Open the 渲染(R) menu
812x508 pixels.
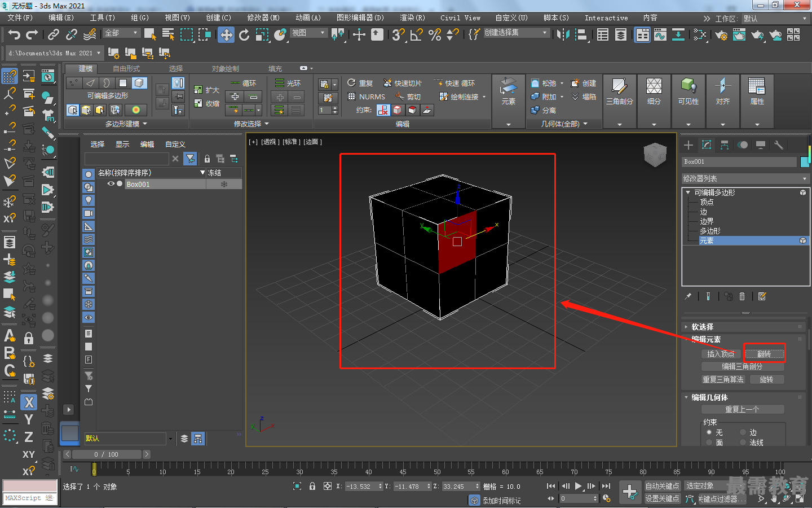click(x=412, y=18)
